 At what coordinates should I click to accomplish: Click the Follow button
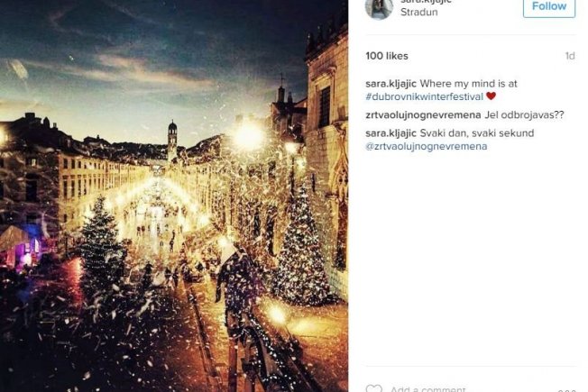point(549,6)
